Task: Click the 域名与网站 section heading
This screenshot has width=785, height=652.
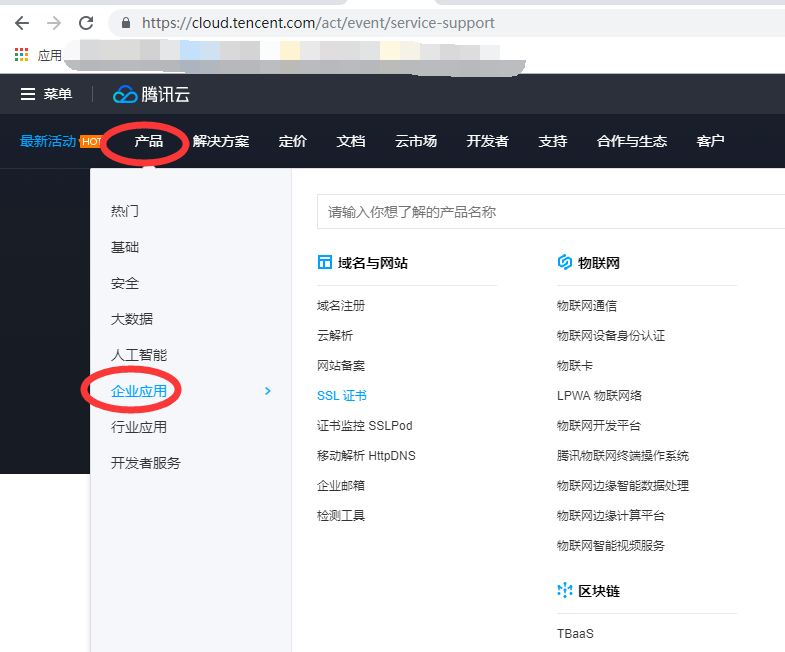Action: (x=372, y=262)
